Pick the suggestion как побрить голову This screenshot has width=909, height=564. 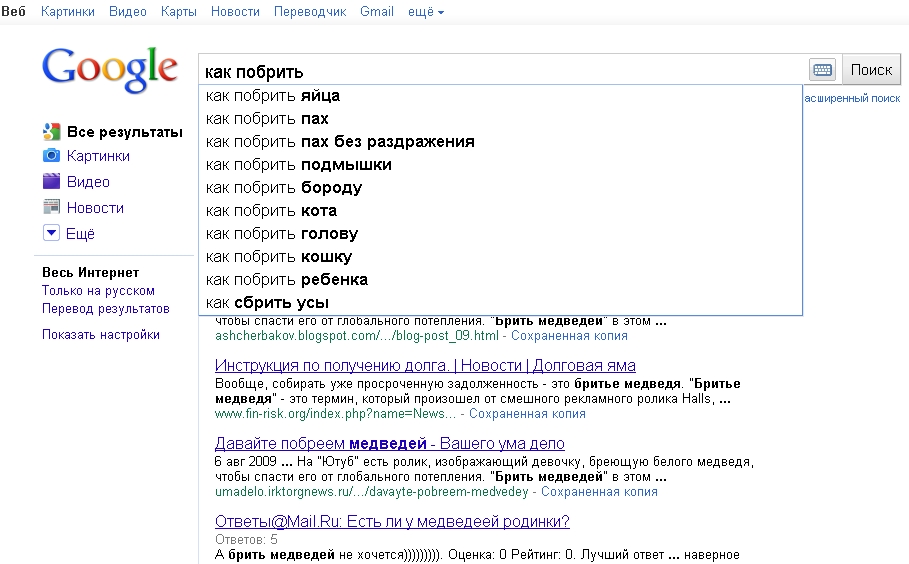282,234
